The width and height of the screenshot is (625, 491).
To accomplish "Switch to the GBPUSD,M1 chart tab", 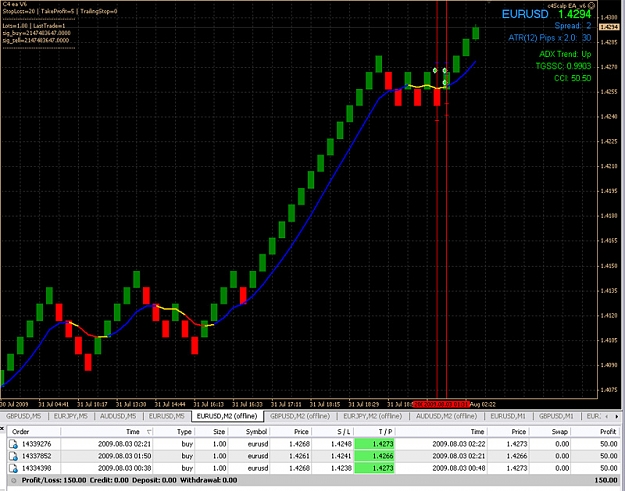I will tap(556, 416).
